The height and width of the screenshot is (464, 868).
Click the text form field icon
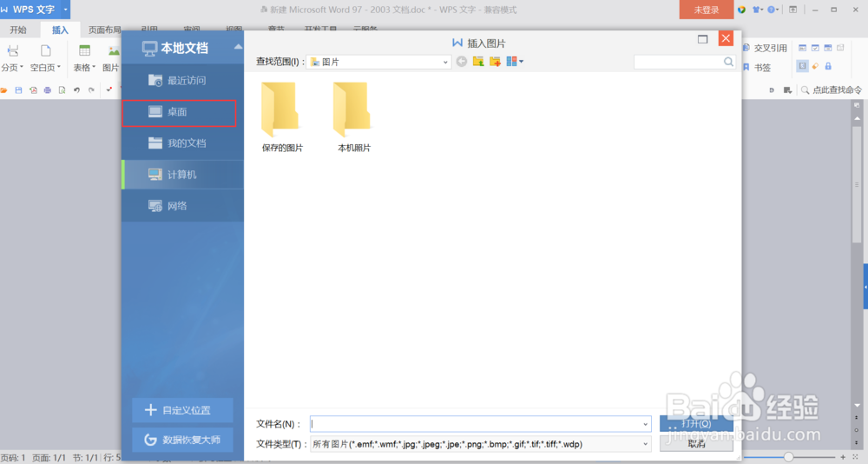click(802, 49)
